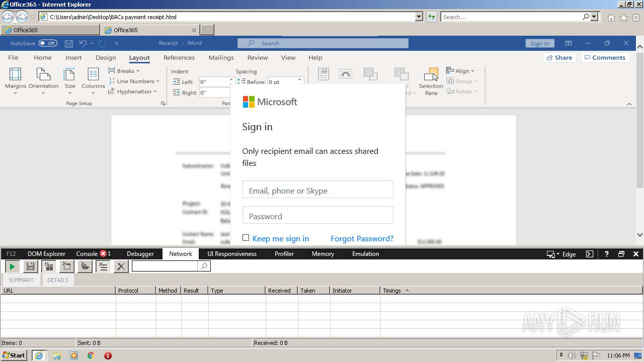644x362 pixels.
Task: Open the Debugger tab in dev tools
Action: (140, 254)
